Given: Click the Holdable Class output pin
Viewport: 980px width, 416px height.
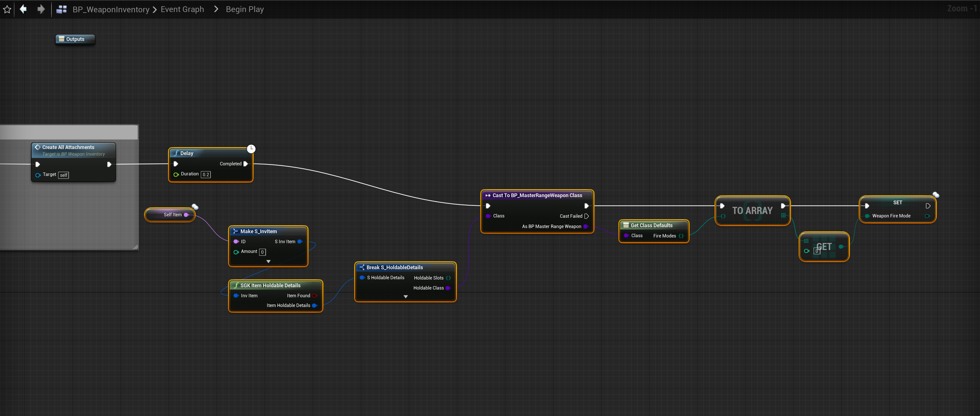Looking at the screenshot, I should coord(448,288).
